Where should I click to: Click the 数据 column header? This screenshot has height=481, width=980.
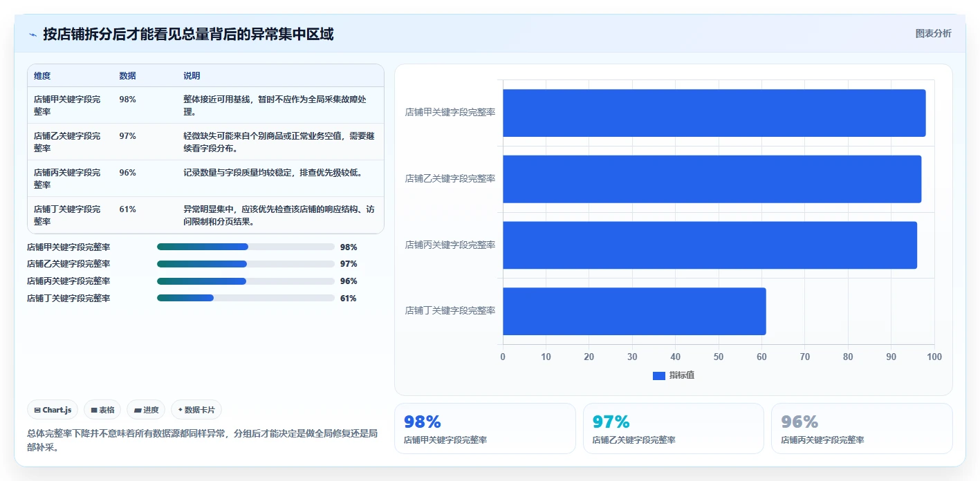click(127, 76)
